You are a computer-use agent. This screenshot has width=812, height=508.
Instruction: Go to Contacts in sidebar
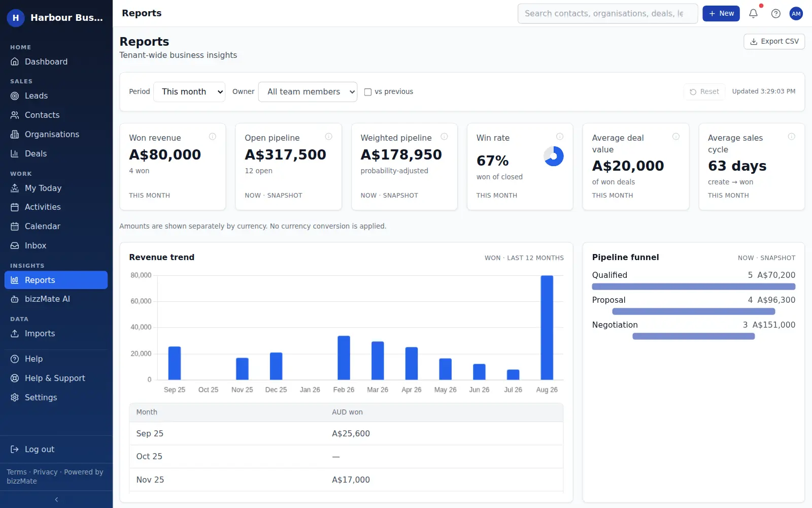(56, 115)
